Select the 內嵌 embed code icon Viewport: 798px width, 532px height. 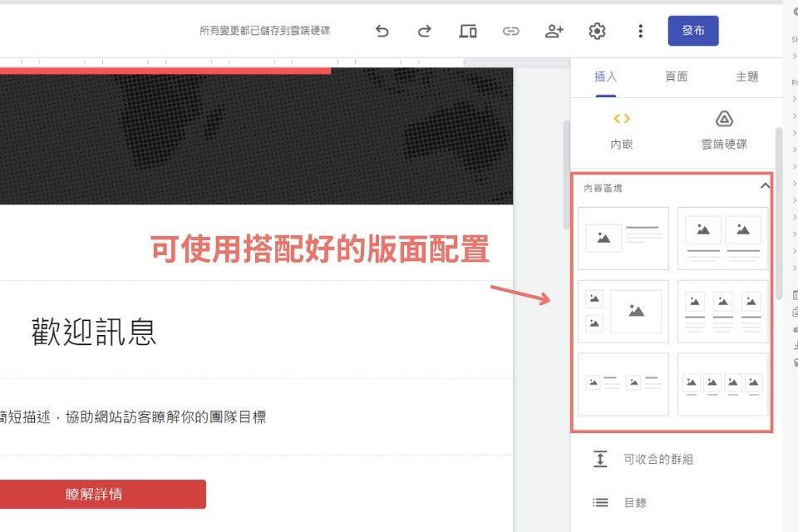click(x=622, y=119)
